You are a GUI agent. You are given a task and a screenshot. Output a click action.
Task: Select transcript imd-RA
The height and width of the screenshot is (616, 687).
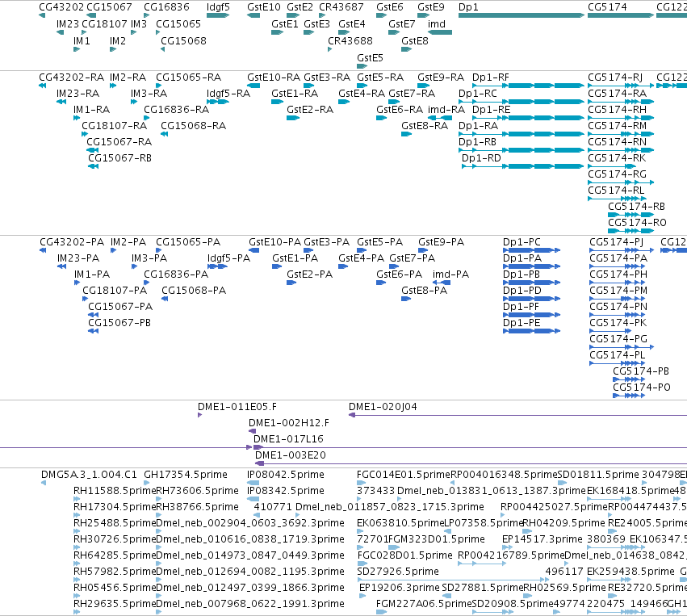[446, 110]
